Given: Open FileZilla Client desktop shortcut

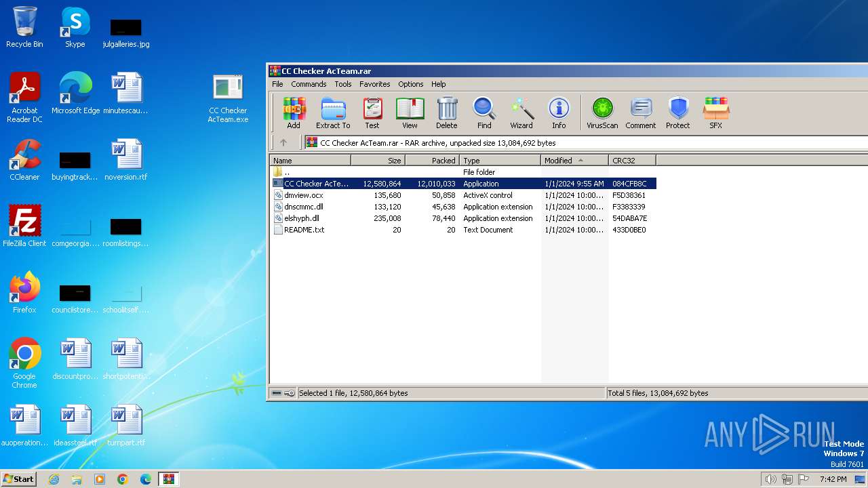Looking at the screenshot, I should click(24, 226).
